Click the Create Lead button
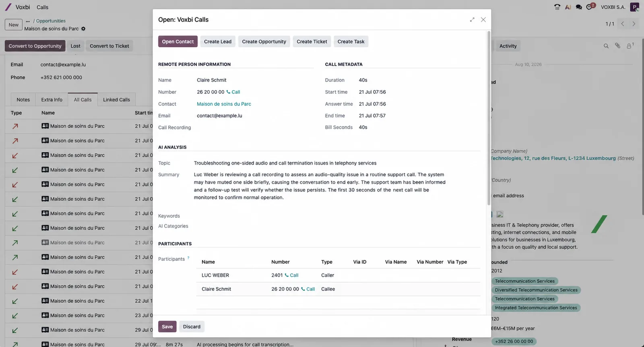644x347 pixels. 218,41
